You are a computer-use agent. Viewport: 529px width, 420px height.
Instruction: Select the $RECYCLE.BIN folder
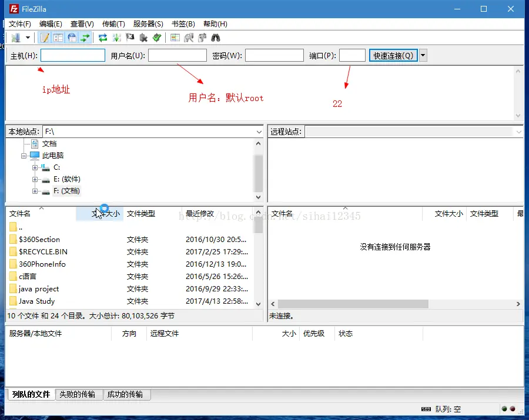tap(130, 252)
